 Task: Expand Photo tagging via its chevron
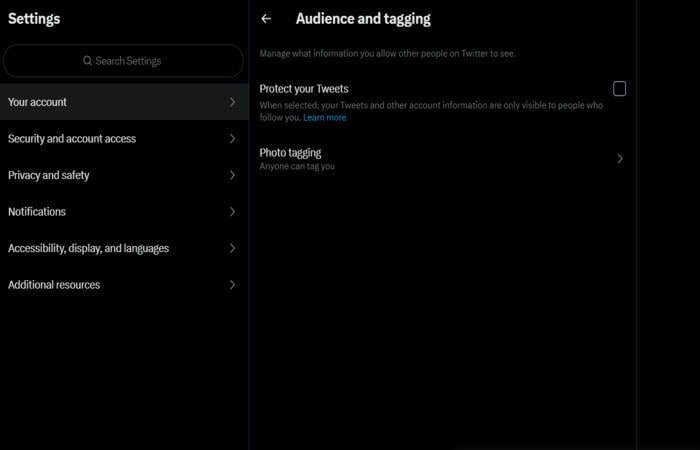click(620, 158)
